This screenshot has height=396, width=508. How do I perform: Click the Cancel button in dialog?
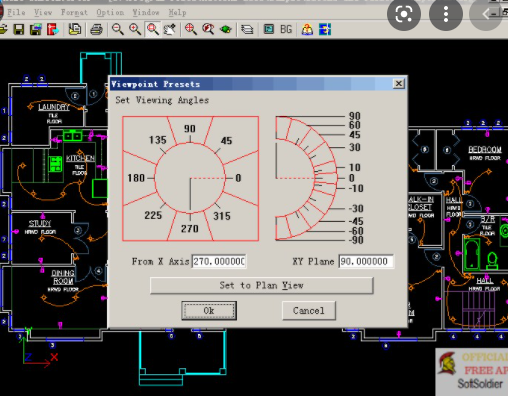tap(309, 311)
